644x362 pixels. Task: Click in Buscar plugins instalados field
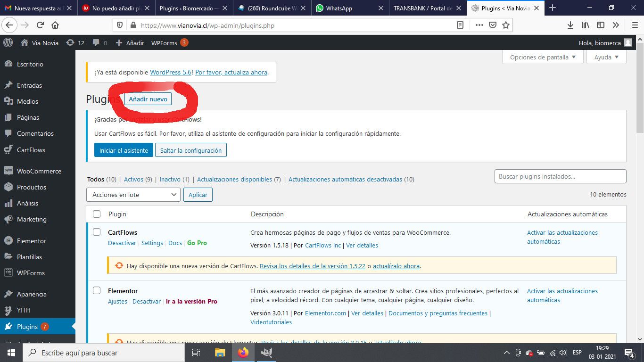pyautogui.click(x=561, y=176)
